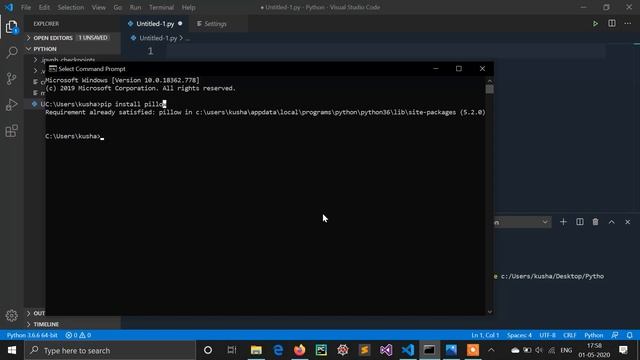Image resolution: width=640 pixels, height=360 pixels.
Task: Switch to Command Prompt taskbar icon
Action: tap(429, 350)
